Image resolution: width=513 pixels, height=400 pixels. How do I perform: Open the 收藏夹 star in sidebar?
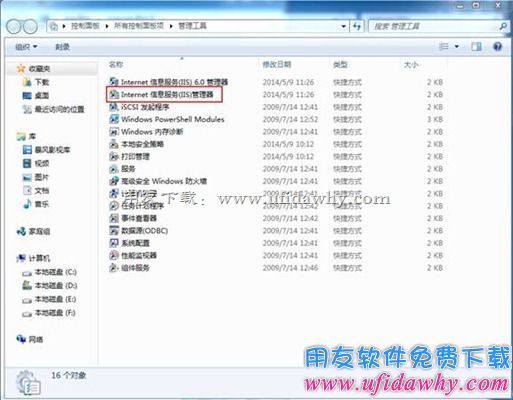tap(21, 69)
